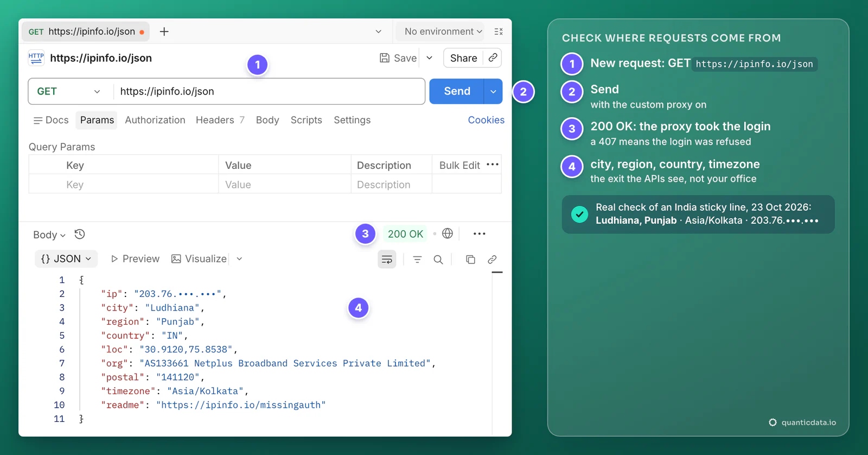Click the response link icon
868x455 pixels.
pyautogui.click(x=492, y=260)
